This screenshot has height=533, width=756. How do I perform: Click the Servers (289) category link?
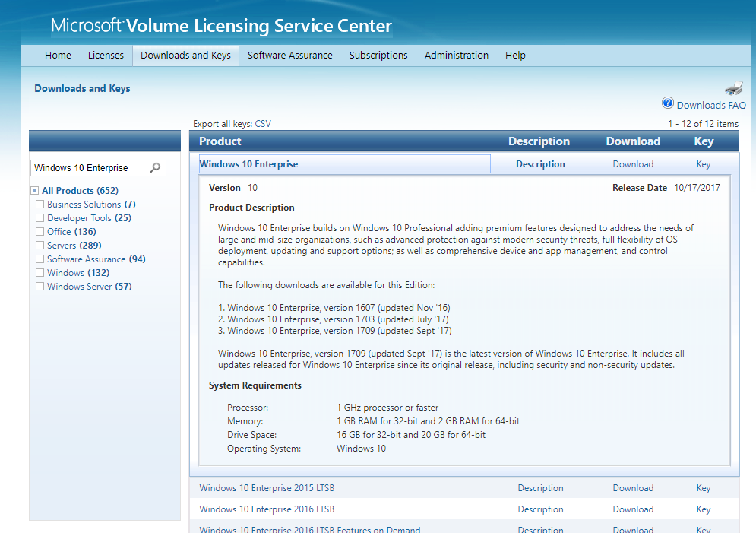pyautogui.click(x=74, y=246)
